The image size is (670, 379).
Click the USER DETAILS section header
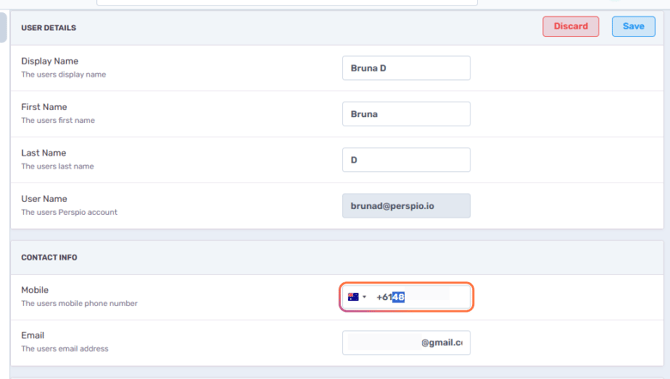click(x=49, y=28)
